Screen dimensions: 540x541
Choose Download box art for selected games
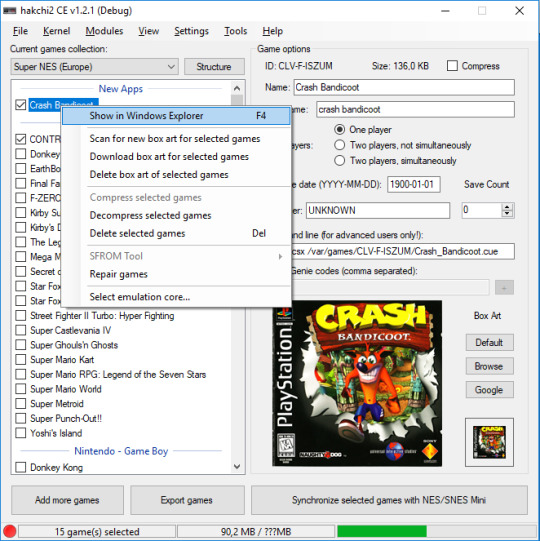176,157
